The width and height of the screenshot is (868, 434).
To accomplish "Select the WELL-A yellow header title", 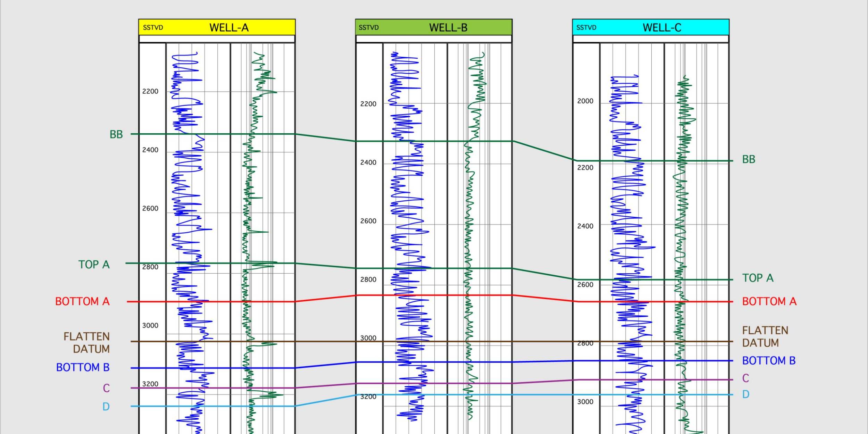I will tap(229, 27).
